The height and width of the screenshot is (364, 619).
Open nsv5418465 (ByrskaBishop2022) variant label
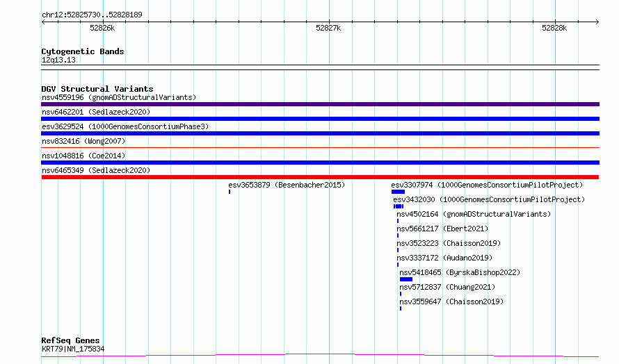click(x=460, y=272)
